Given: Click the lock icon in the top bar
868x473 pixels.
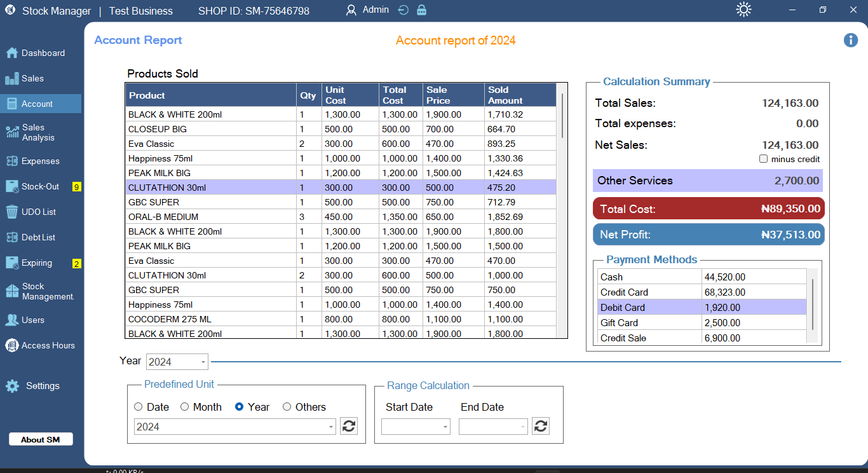Looking at the screenshot, I should click(x=421, y=10).
